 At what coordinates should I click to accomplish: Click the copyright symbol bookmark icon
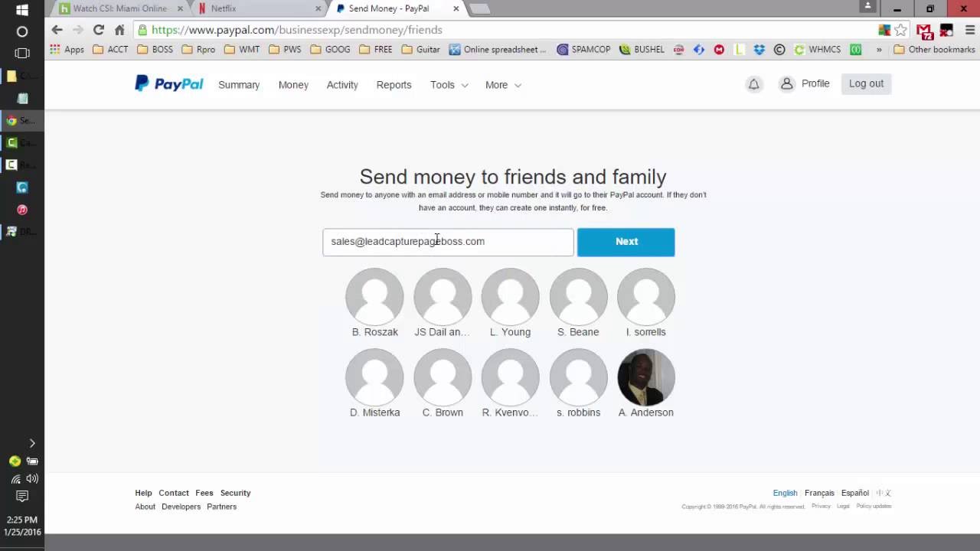tap(779, 49)
